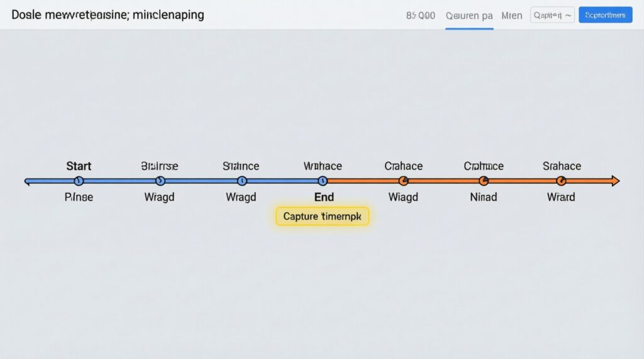This screenshot has width=644, height=359.
Task: Click the blue marker below the Srahnce label
Action: click(242, 181)
